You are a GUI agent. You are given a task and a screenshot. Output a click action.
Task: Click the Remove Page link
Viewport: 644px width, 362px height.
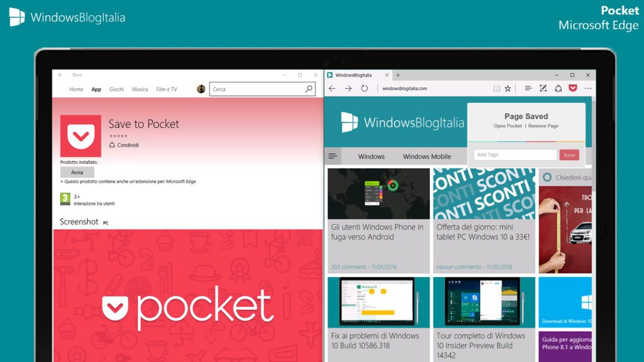(543, 126)
